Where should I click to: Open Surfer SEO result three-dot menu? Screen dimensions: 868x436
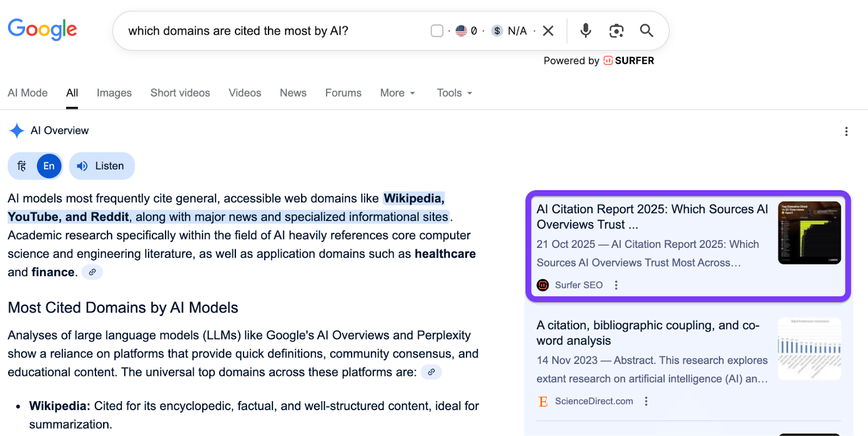pos(616,285)
